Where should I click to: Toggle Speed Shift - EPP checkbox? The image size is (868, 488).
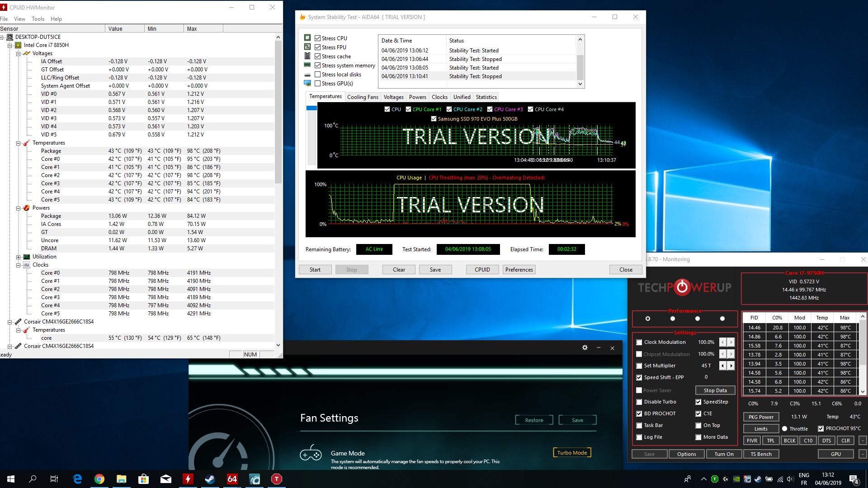tap(639, 378)
